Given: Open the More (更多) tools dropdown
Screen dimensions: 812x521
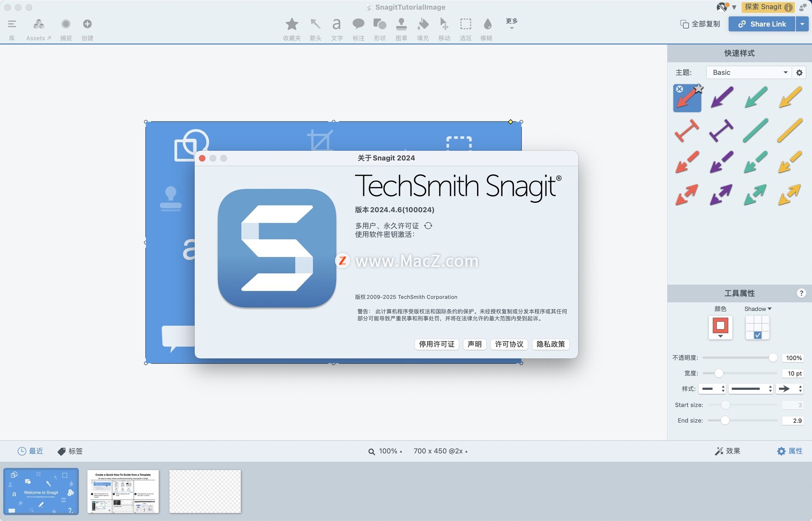Looking at the screenshot, I should 512,23.
